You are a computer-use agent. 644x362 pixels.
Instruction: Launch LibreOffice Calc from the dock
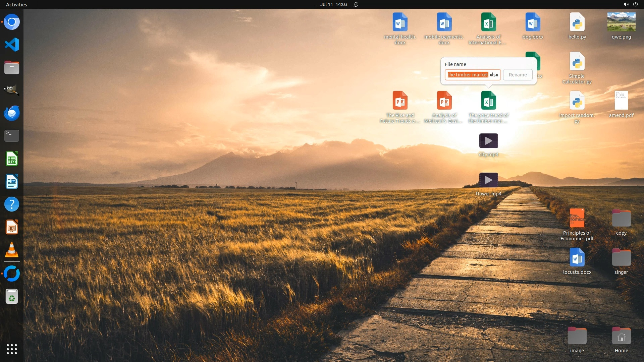(x=12, y=159)
